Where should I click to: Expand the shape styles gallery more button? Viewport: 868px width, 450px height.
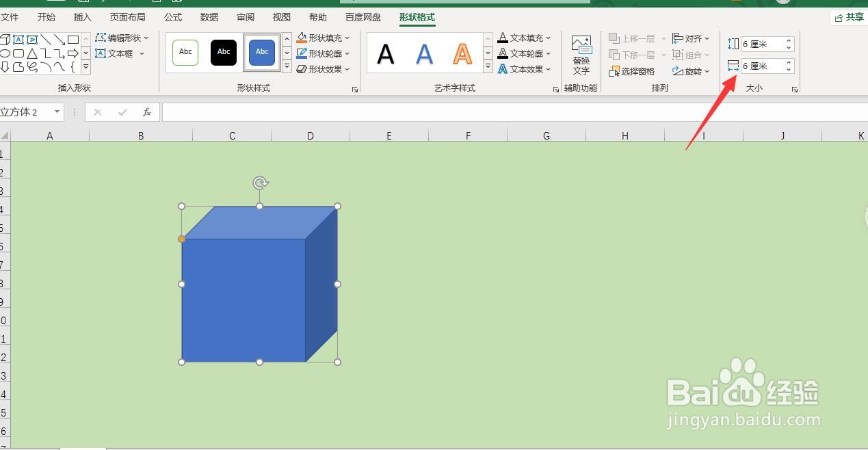[287, 67]
